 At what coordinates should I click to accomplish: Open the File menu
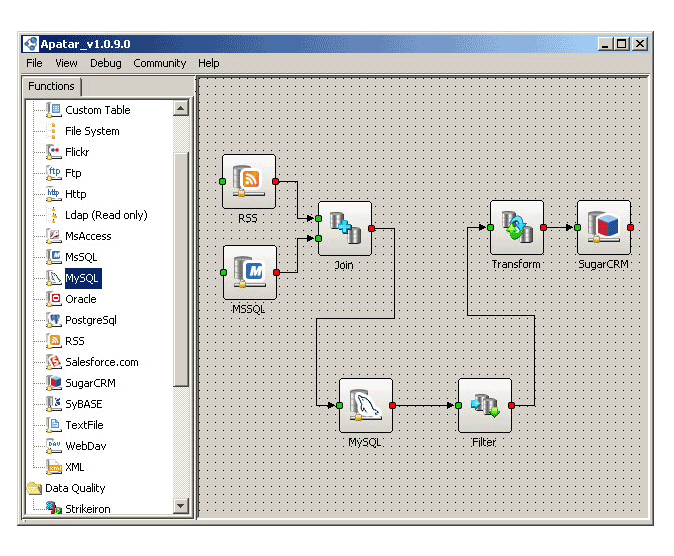[x=34, y=63]
